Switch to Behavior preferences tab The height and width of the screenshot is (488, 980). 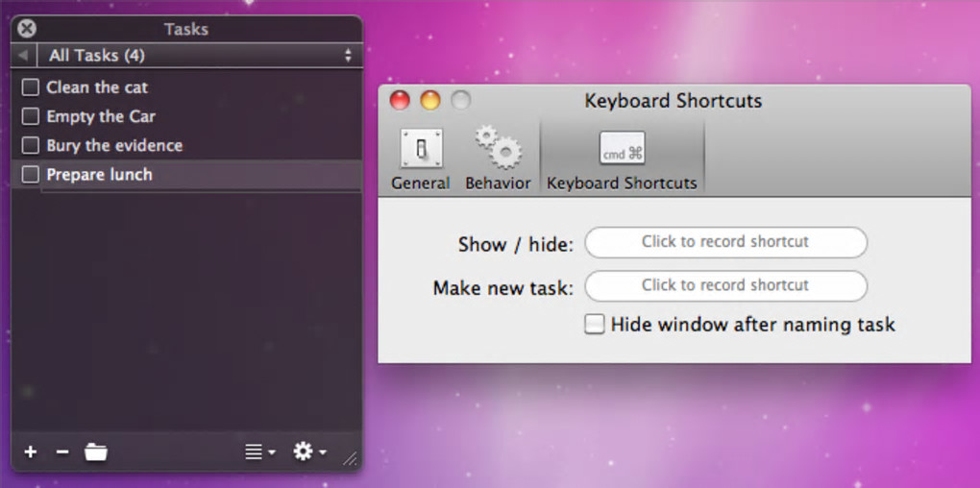[x=498, y=159]
